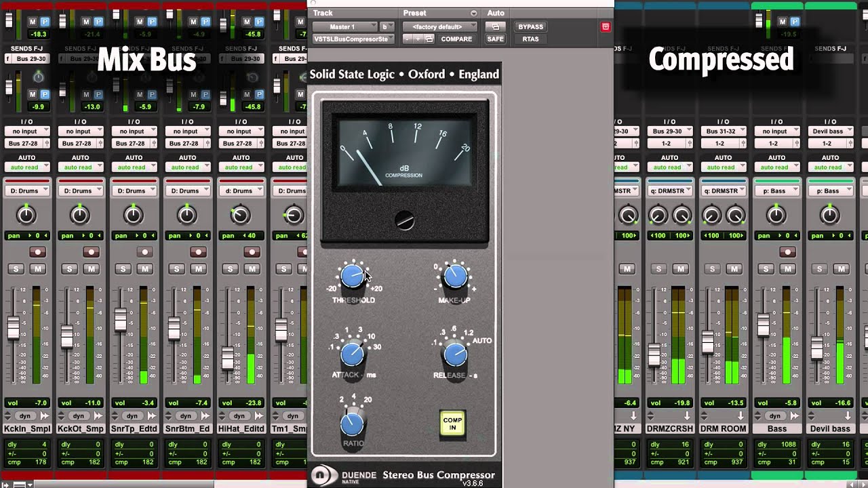Click the Devil bass track name
Viewport: 868px width, 488px height.
830,429
